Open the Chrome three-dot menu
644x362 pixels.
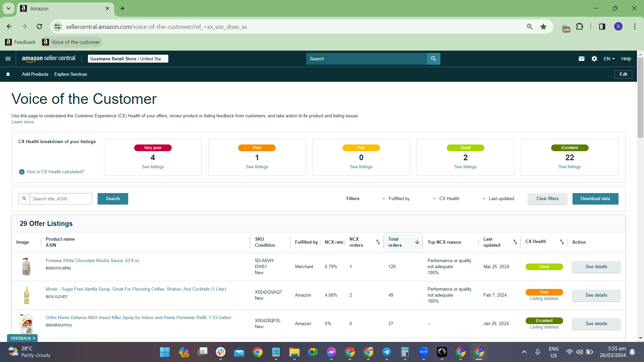tap(635, 26)
